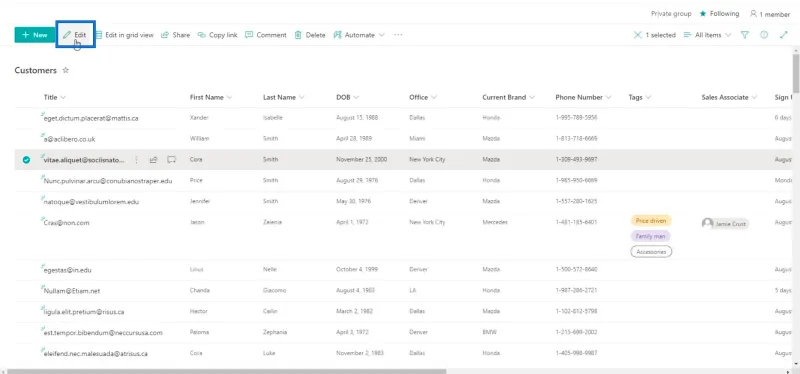Screen dimensions: 800x374
Task: Click the 1 member link
Action: (x=770, y=14)
